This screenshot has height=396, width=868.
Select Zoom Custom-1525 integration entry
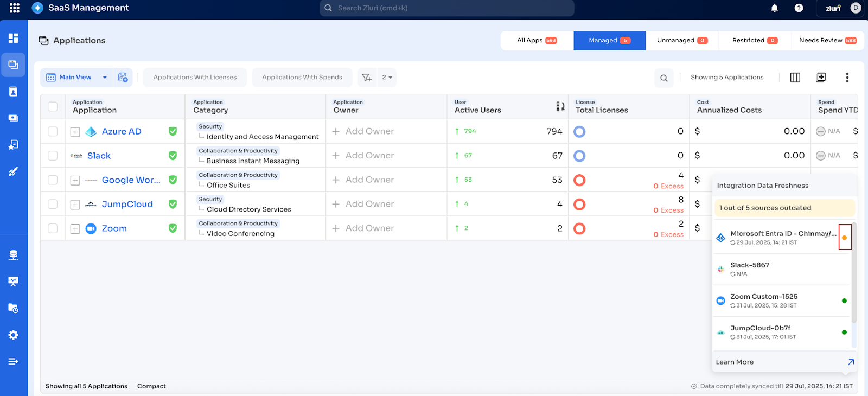tap(781, 301)
